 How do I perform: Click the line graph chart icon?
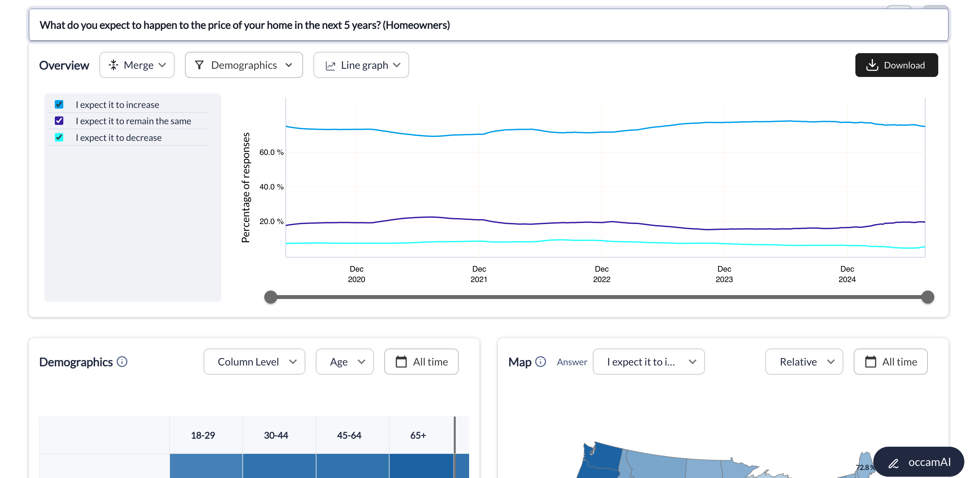(x=330, y=66)
